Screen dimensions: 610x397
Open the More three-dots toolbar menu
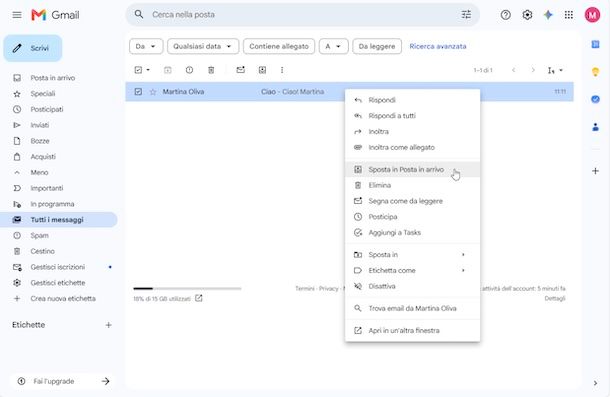click(282, 70)
